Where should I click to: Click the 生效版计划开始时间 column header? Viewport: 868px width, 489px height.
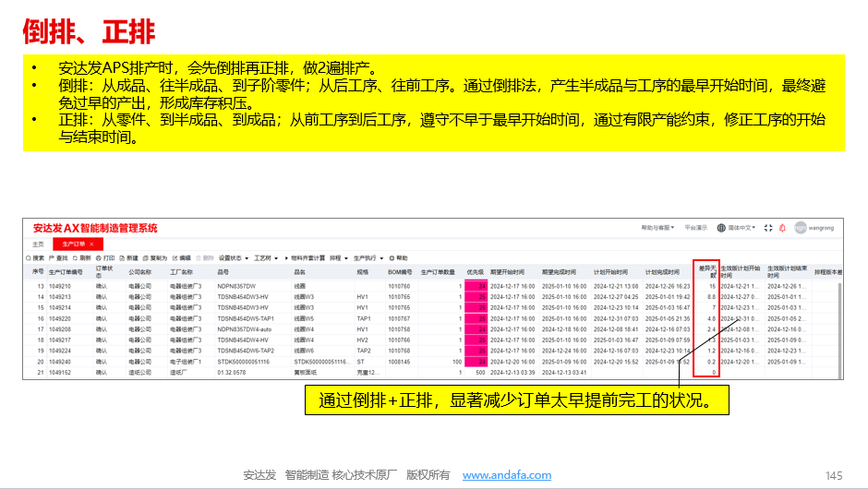coord(741,272)
